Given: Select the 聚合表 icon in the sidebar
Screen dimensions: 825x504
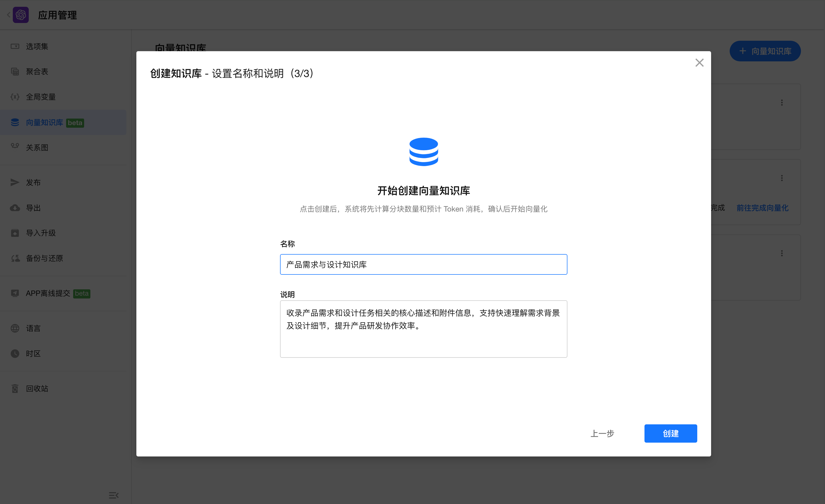Looking at the screenshot, I should [x=15, y=72].
